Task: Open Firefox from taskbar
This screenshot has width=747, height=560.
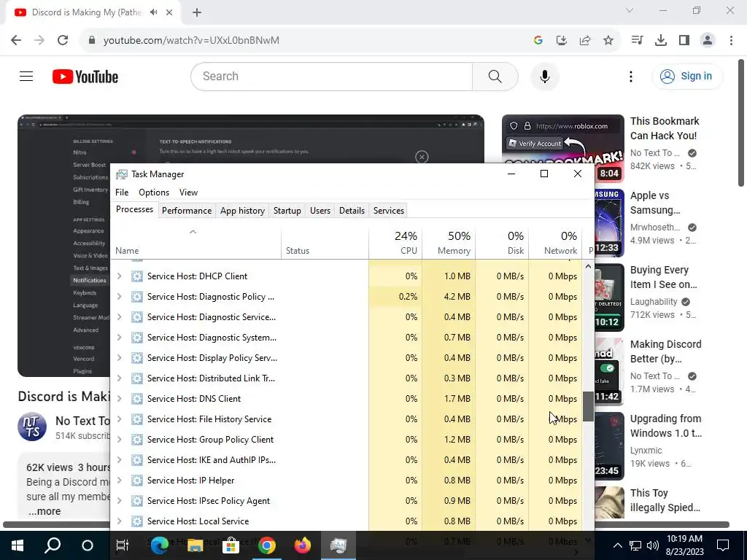Action: pyautogui.click(x=302, y=545)
